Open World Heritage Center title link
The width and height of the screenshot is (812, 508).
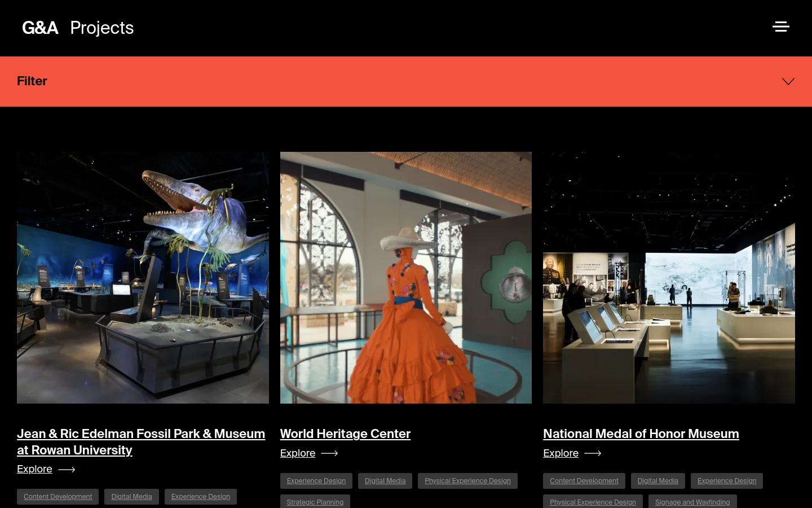click(x=345, y=433)
